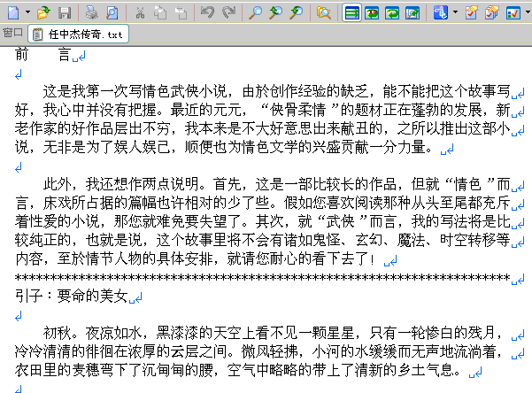532x393 pixels.
Task: Open Find in Files folder-magnifier icon
Action: pos(324,13)
